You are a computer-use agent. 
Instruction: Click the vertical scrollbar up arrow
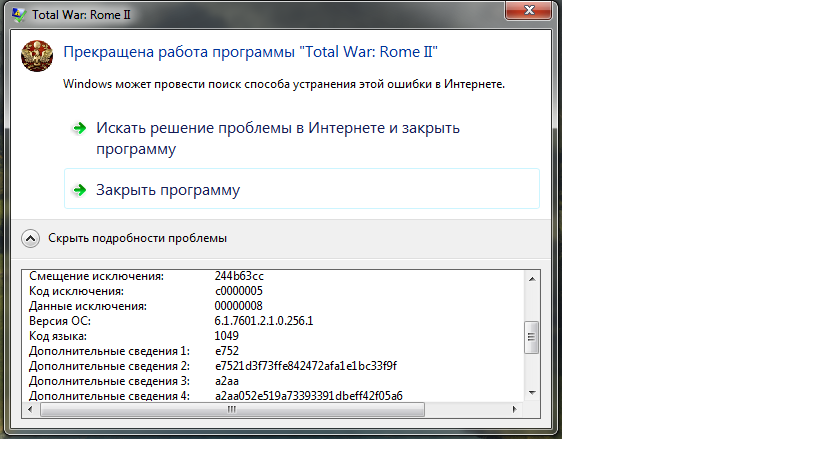(532, 279)
